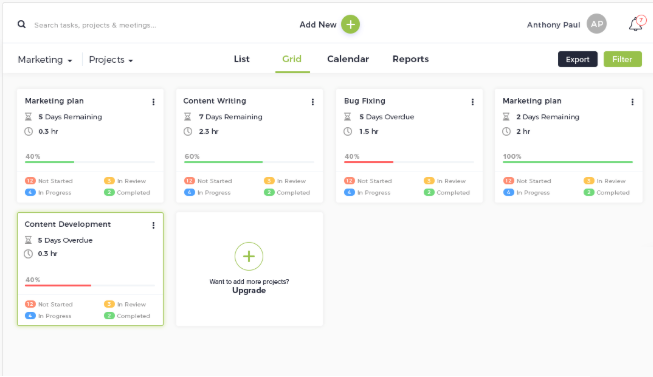Open the notifications bell icon
The height and width of the screenshot is (377, 653).
(636, 24)
